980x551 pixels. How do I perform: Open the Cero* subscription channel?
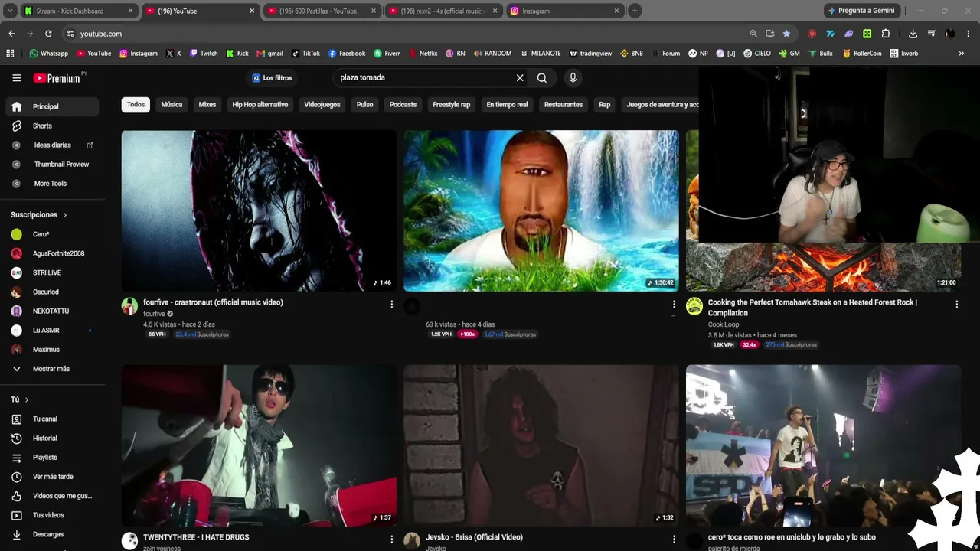pyautogui.click(x=54, y=234)
